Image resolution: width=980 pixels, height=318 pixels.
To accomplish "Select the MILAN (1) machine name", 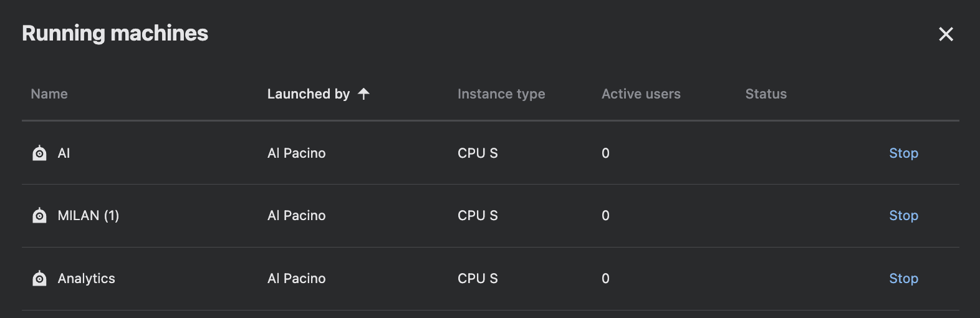I will pyautogui.click(x=88, y=215).
